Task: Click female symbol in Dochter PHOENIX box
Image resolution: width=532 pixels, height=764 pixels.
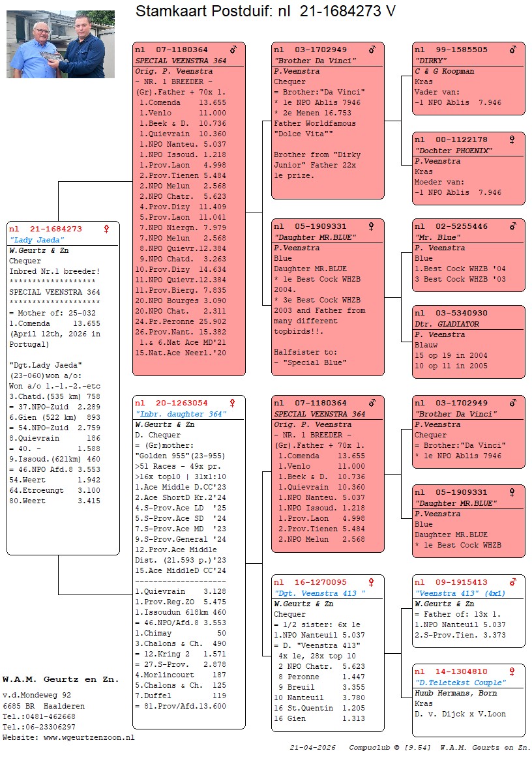Action: (512, 140)
